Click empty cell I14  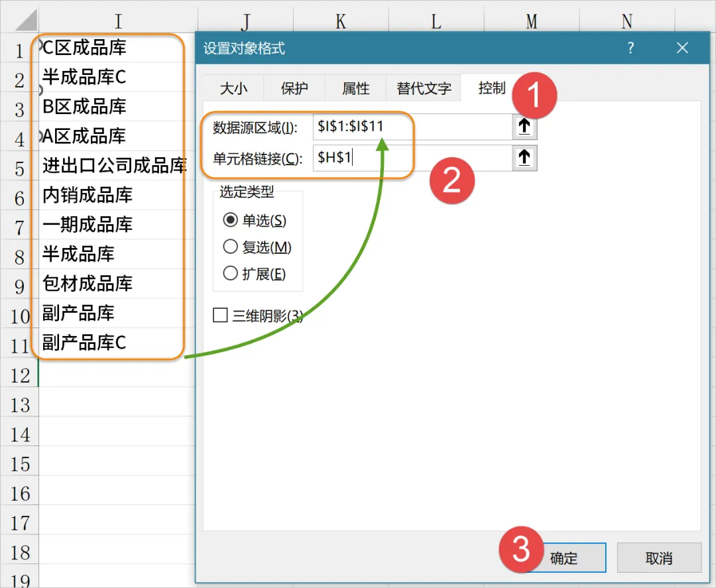pos(118,431)
